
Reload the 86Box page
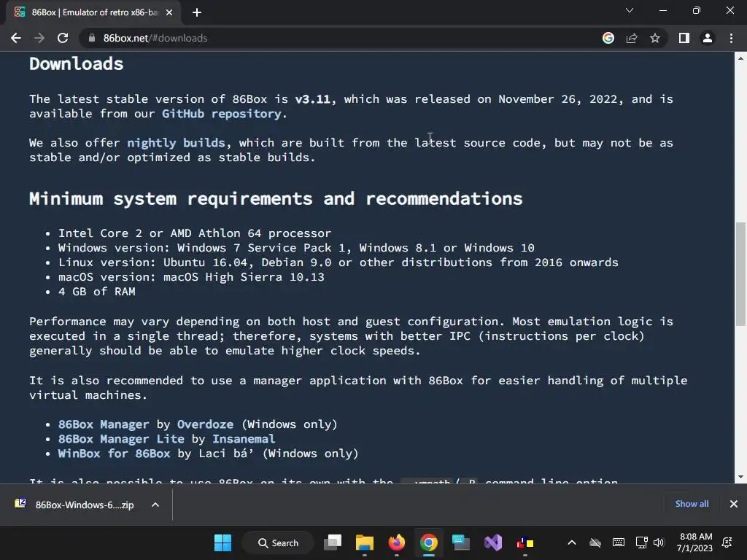(x=63, y=38)
